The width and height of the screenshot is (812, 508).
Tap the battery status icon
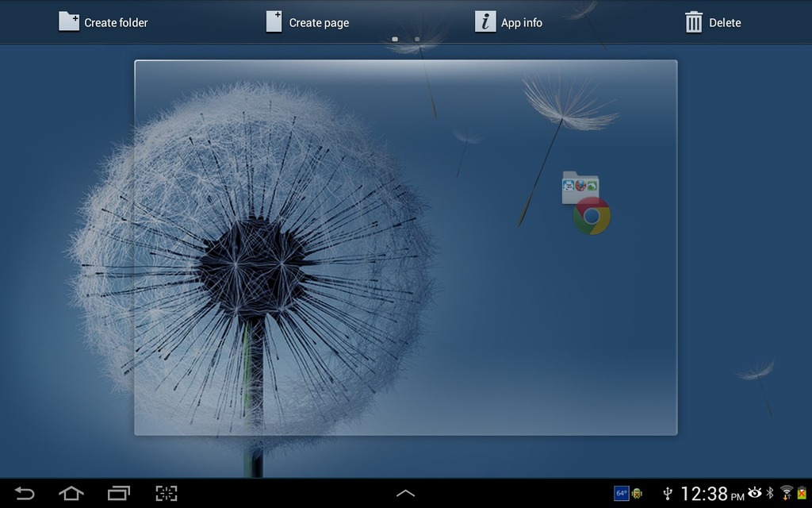click(802, 493)
